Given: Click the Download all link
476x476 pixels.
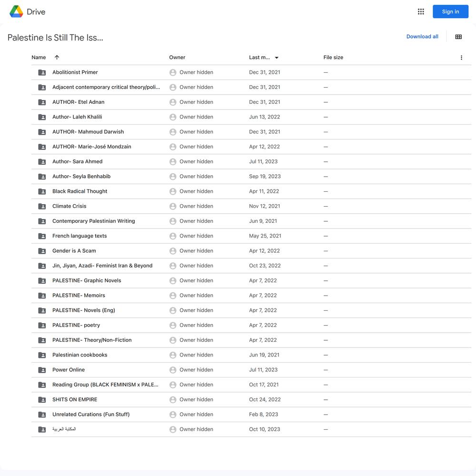Looking at the screenshot, I should click(x=422, y=37).
